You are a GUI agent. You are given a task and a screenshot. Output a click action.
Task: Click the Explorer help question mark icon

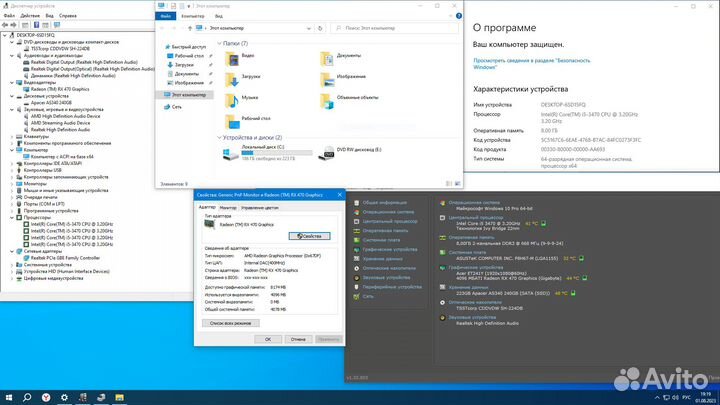point(458,16)
